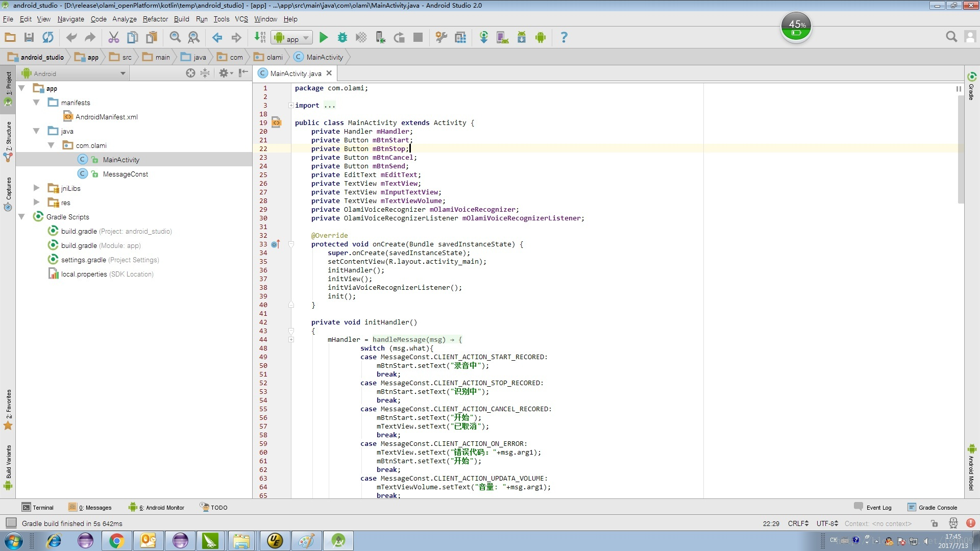The height and width of the screenshot is (551, 980).
Task: Open Project Structure toolbar icon
Action: 460,37
